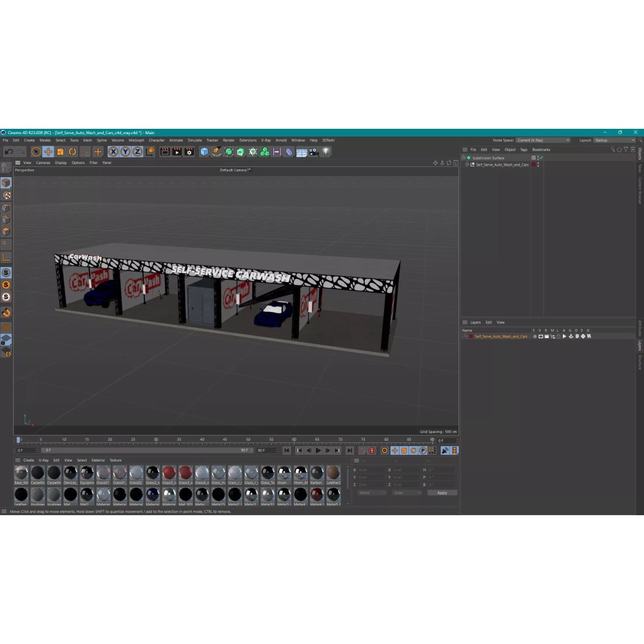Toggle Y axis lock
This screenshot has width=644, height=644.
pos(125,152)
